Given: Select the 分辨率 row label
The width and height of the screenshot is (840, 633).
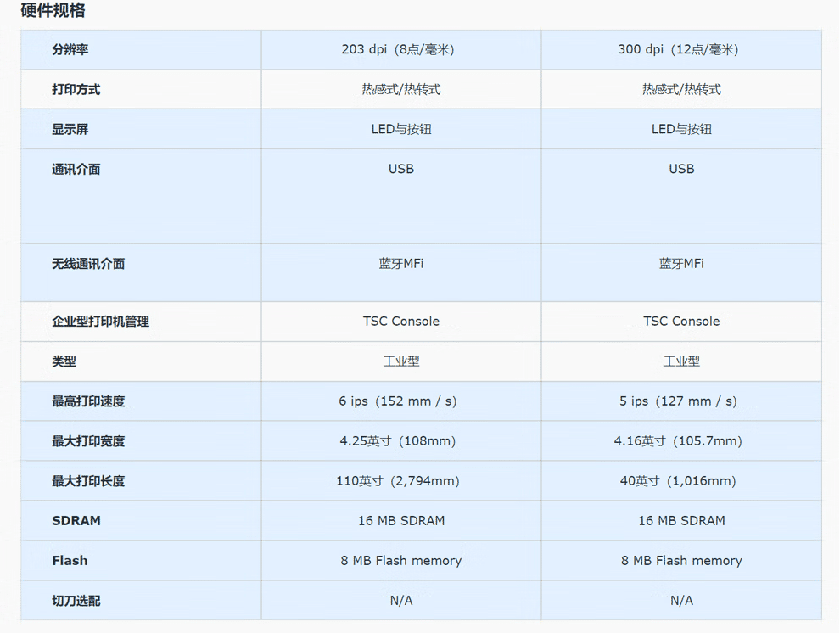Looking at the screenshot, I should (70, 50).
